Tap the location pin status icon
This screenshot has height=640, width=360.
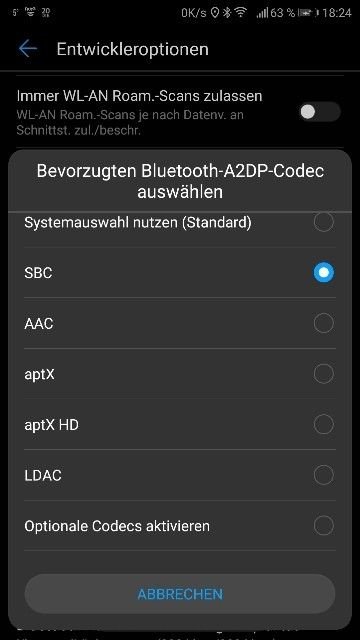(x=215, y=13)
